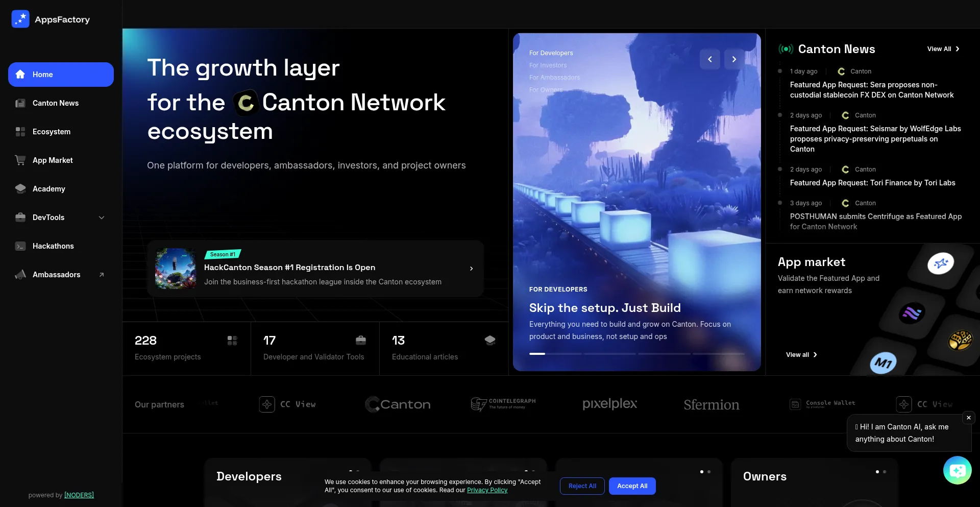Viewport: 980px width, 507px height.
Task: Click the purple wave app icon in App market
Action: [x=912, y=313]
